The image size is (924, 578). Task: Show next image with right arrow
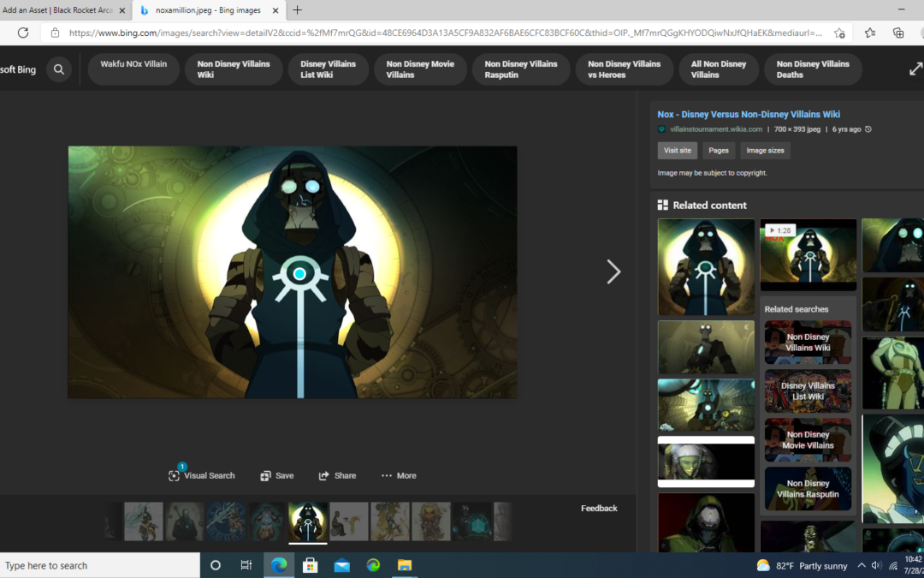(x=613, y=272)
